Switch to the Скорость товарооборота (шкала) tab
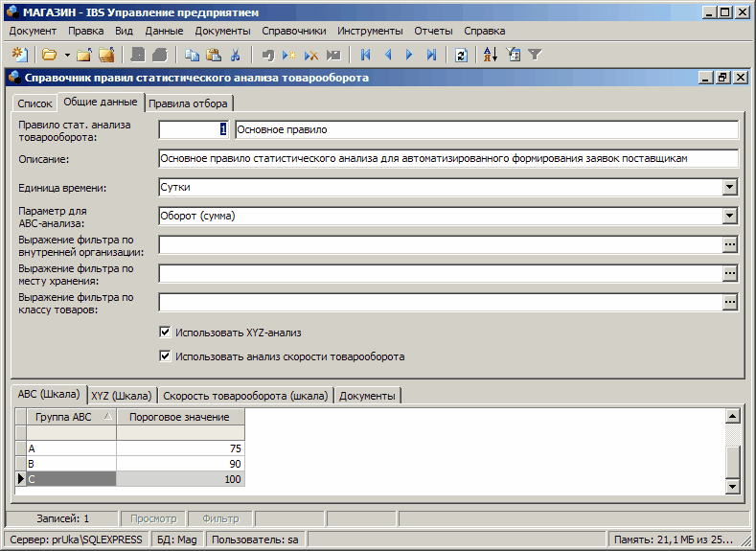 [245, 396]
